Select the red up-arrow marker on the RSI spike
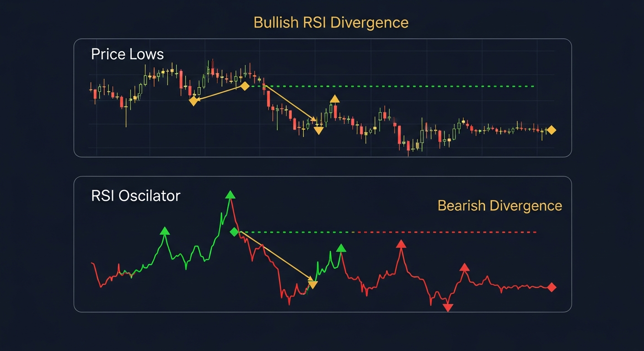644x351 pixels. pyautogui.click(x=401, y=245)
